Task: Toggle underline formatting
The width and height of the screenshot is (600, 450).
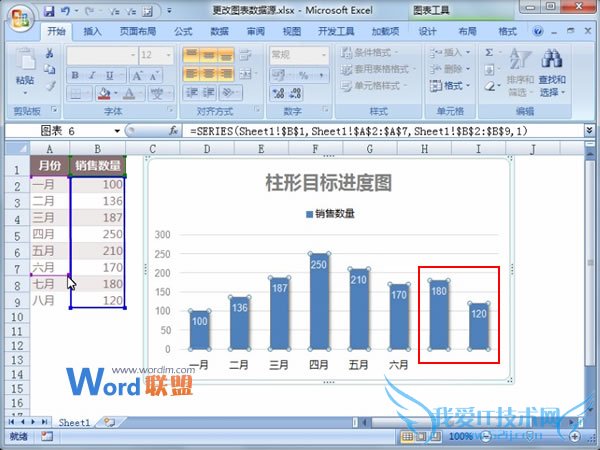Action: [110, 76]
